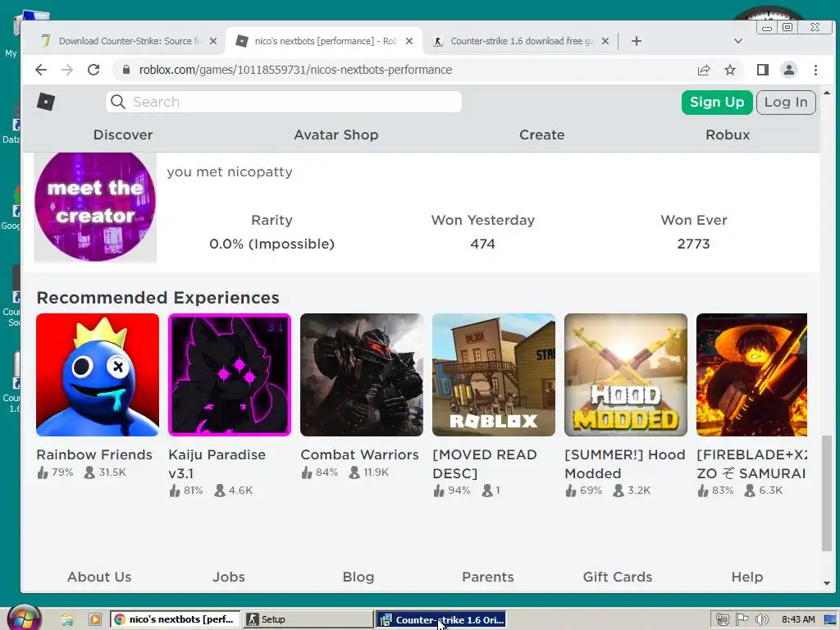Open the [MOVED READ DESC] game thumbnail

point(493,374)
